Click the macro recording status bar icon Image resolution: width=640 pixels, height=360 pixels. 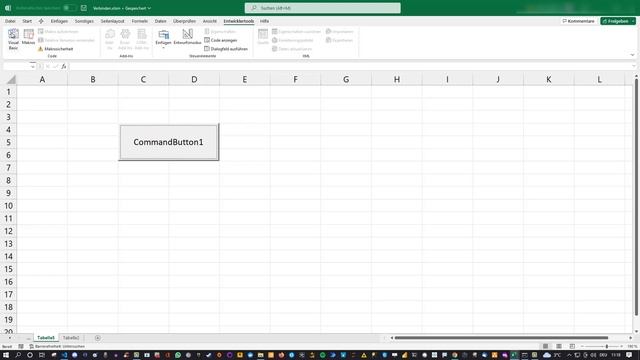click(21, 347)
